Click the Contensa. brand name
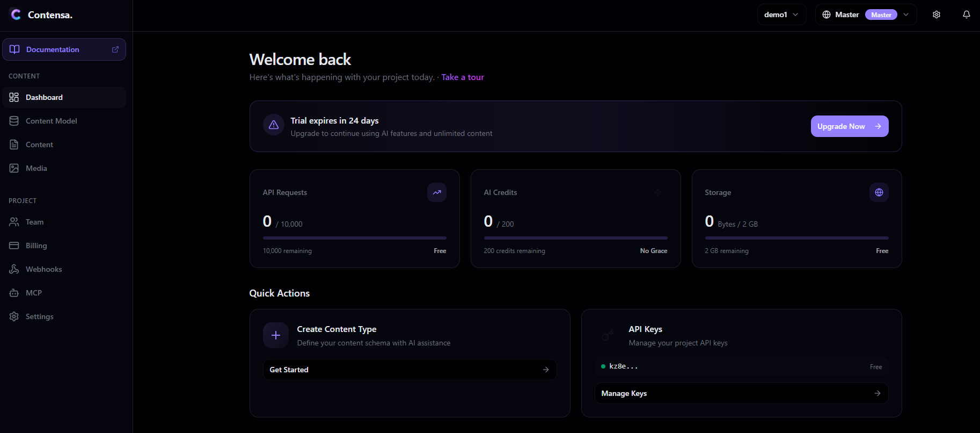 (x=50, y=15)
